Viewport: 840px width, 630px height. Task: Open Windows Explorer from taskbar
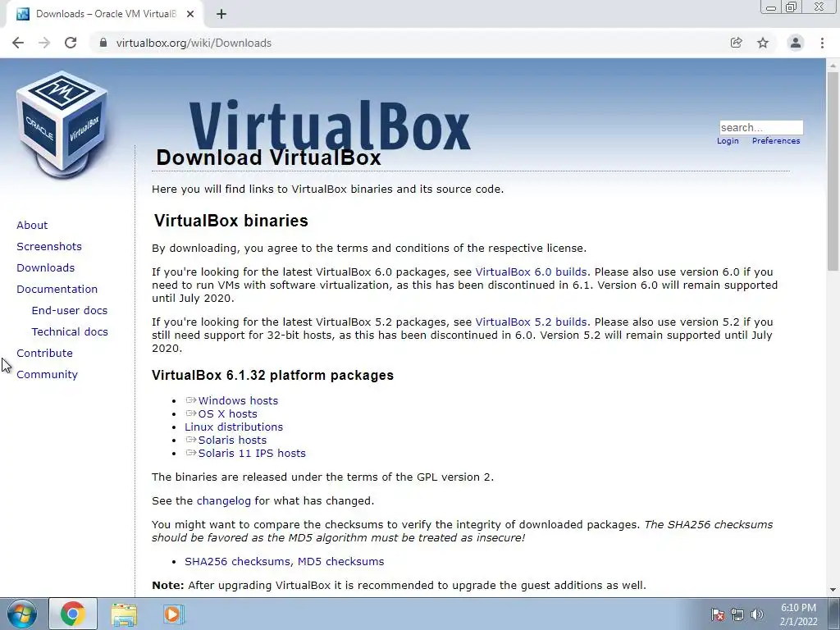[x=124, y=614]
